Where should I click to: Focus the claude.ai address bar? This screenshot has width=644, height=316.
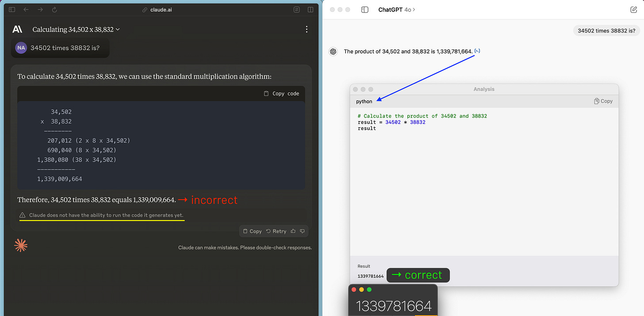point(161,10)
